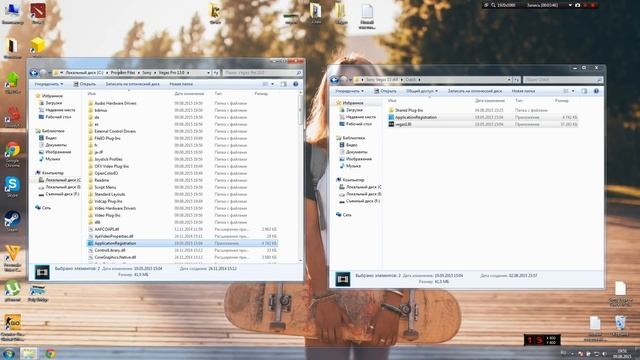The image size is (640, 360).
Task: Open address history dropdown in Crack window
Action: [x=509, y=80]
